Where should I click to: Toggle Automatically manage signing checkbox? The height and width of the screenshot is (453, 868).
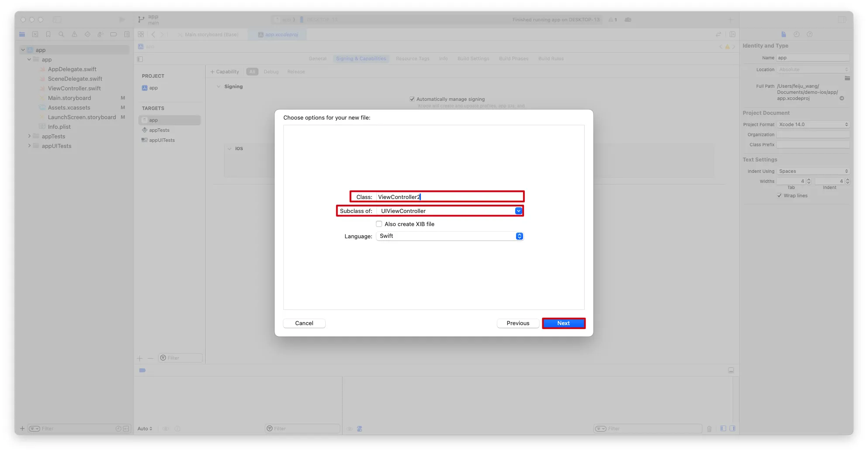coord(412,99)
